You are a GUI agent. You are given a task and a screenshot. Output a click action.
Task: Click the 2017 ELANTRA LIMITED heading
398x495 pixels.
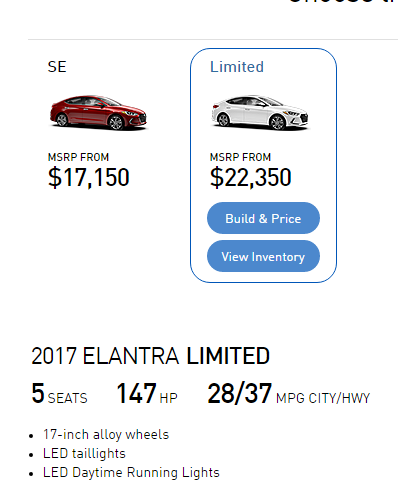tap(150, 356)
